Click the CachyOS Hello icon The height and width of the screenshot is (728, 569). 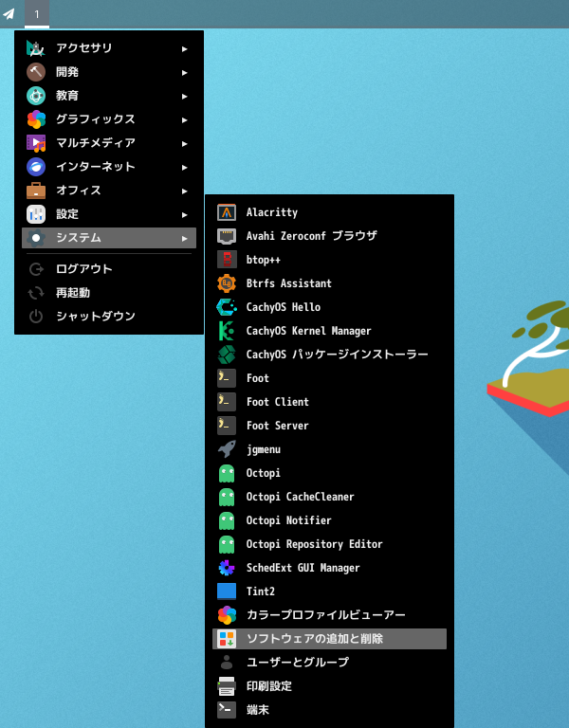coord(227,307)
